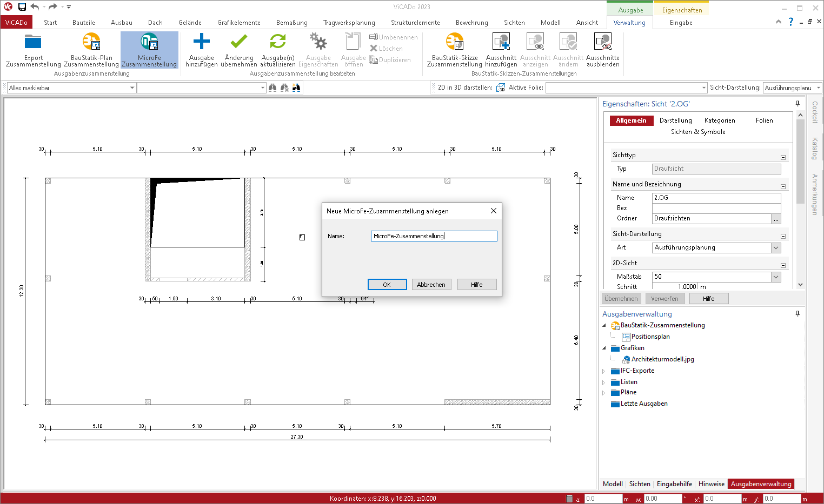Screen dimensions: 824x504
Task: Apply changes with Änderung übernehmen
Action: (x=239, y=50)
